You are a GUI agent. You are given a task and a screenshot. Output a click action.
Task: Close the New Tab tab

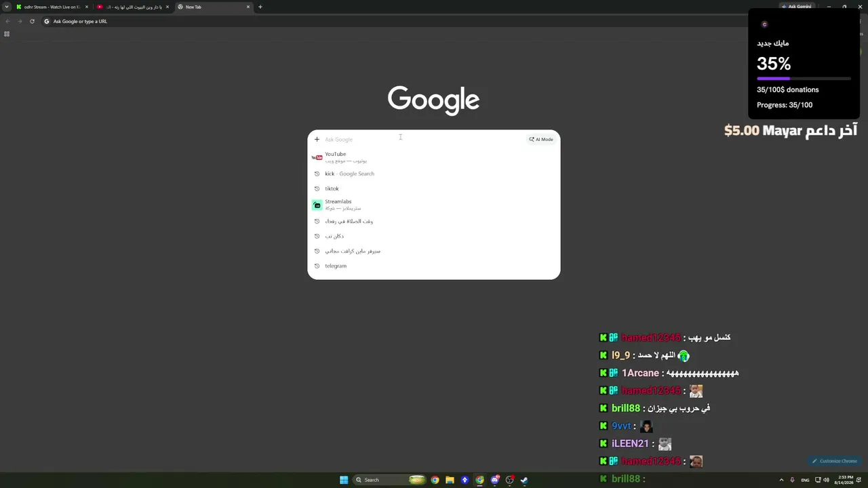(x=248, y=7)
